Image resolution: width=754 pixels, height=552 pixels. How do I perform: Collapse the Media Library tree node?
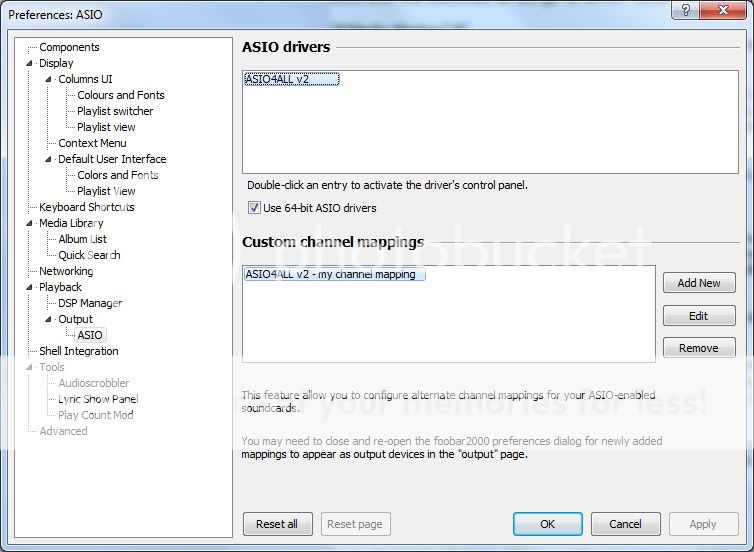coord(29,223)
